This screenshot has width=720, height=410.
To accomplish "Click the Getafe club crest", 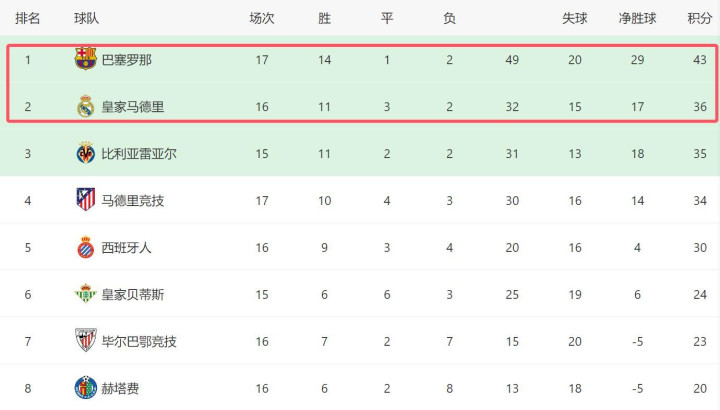I will coord(86,388).
